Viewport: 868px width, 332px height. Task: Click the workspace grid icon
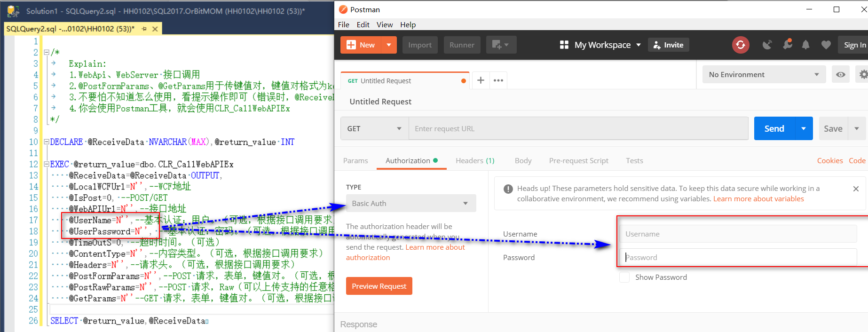tap(564, 45)
